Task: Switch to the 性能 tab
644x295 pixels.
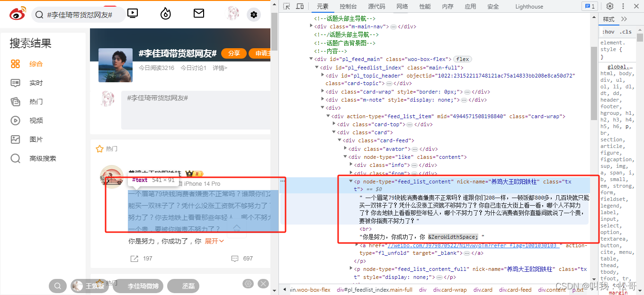Action: [x=425, y=6]
